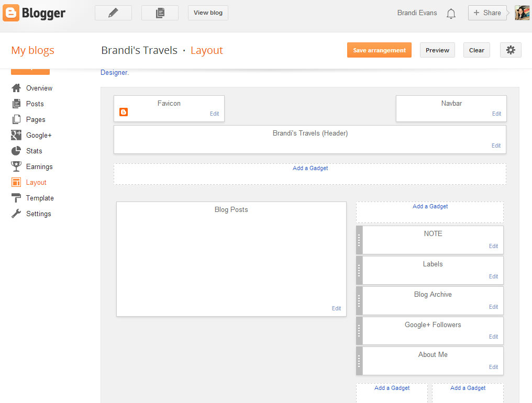This screenshot has width=532, height=403.
Task: Click Add a Gadget below the header
Action: click(x=310, y=169)
